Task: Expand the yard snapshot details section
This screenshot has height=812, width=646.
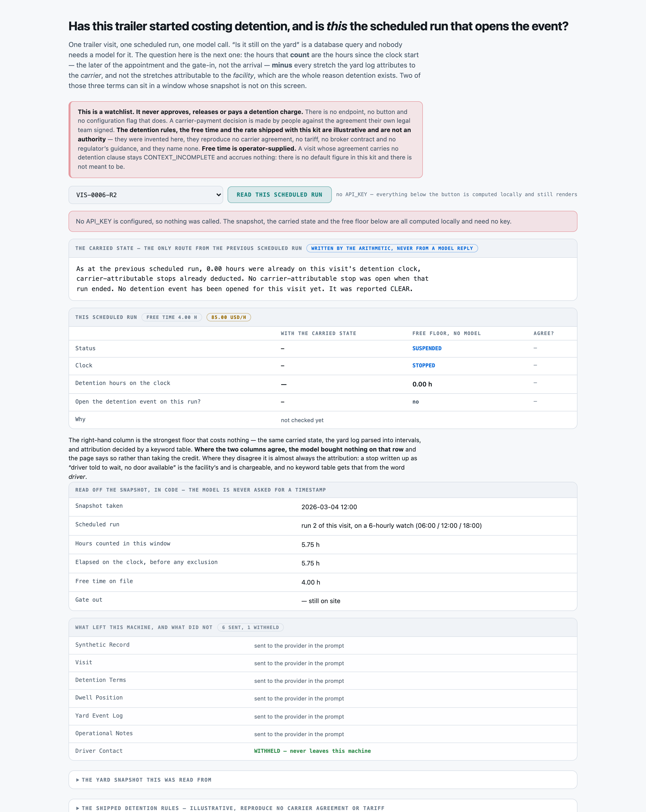Action: [x=323, y=780]
